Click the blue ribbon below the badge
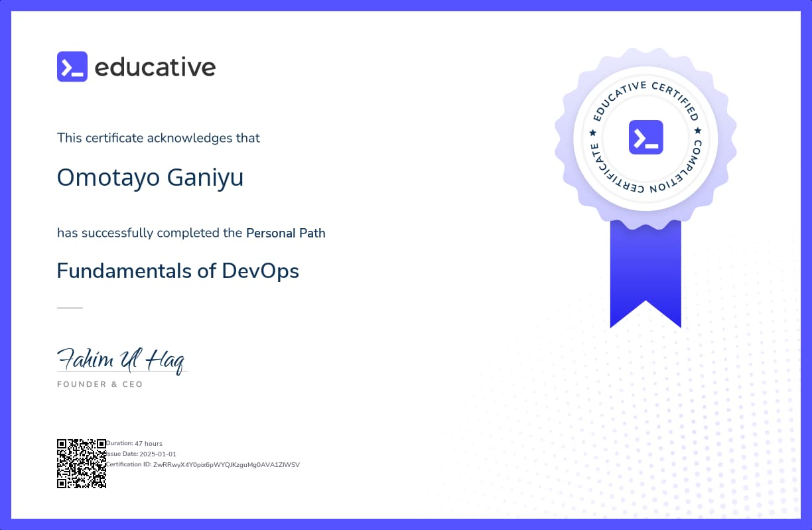 (645, 274)
